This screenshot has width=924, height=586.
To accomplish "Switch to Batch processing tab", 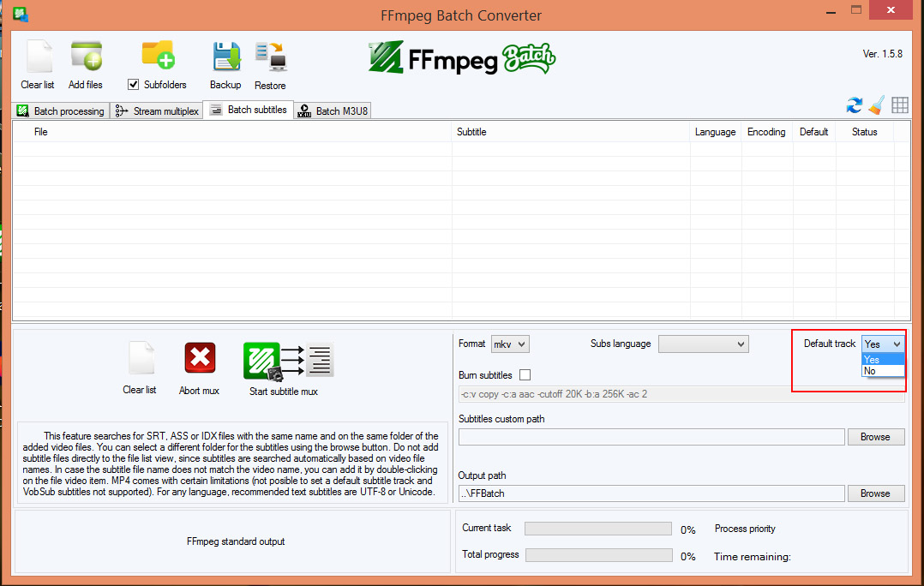I will click(61, 111).
